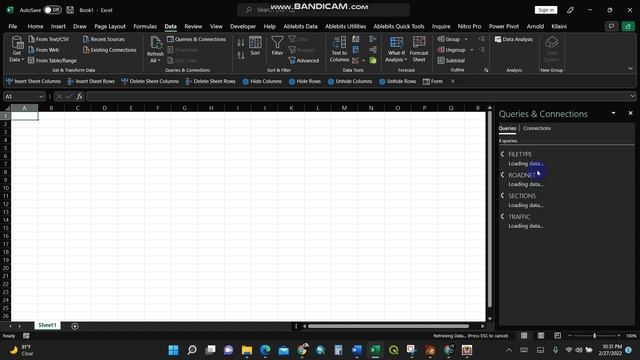
Task: Switch to Connections tab in pane
Action: click(x=537, y=128)
